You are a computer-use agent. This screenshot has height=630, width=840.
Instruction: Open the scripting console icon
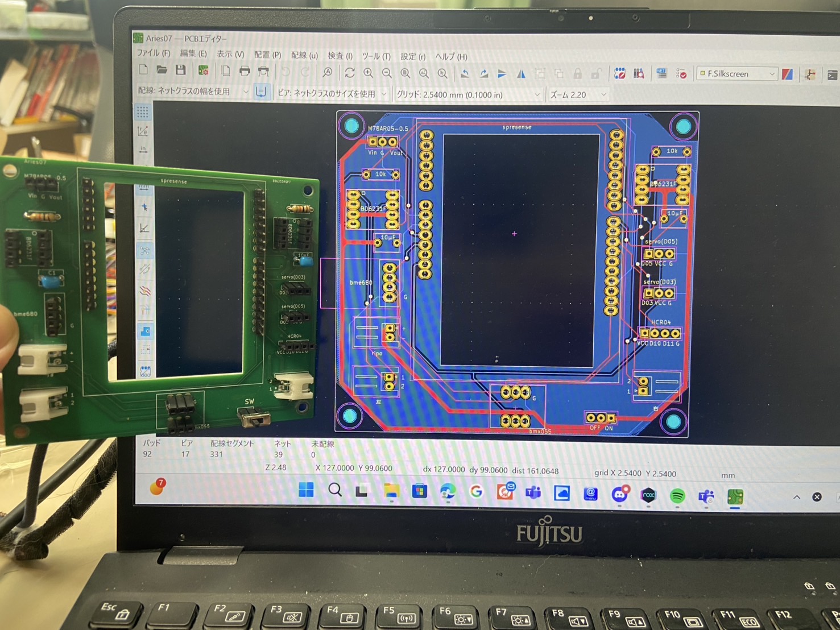click(x=832, y=74)
